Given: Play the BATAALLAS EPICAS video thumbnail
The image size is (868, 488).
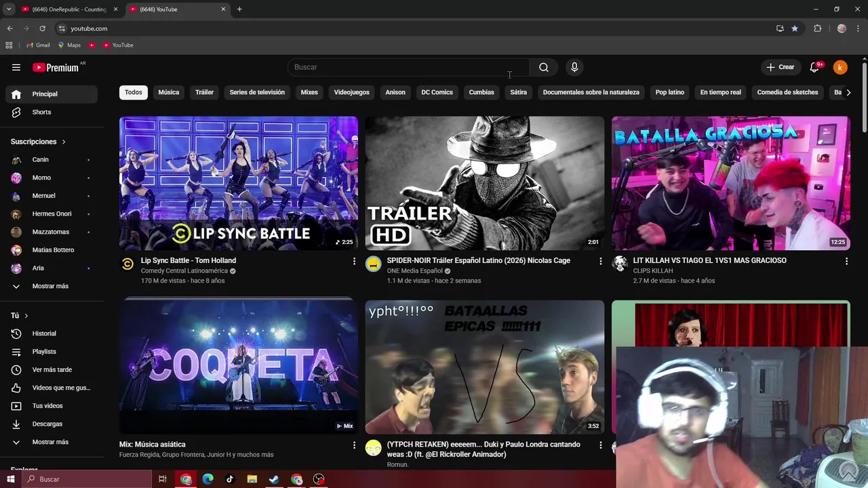Looking at the screenshot, I should (x=485, y=367).
